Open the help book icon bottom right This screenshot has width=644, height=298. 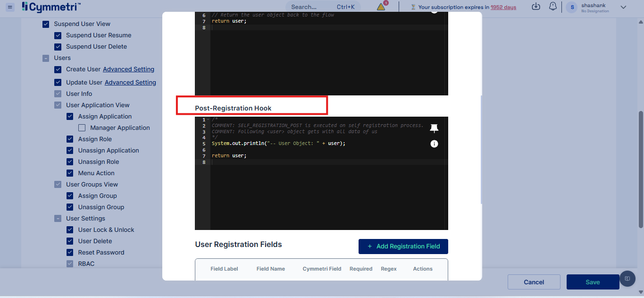[x=627, y=279]
